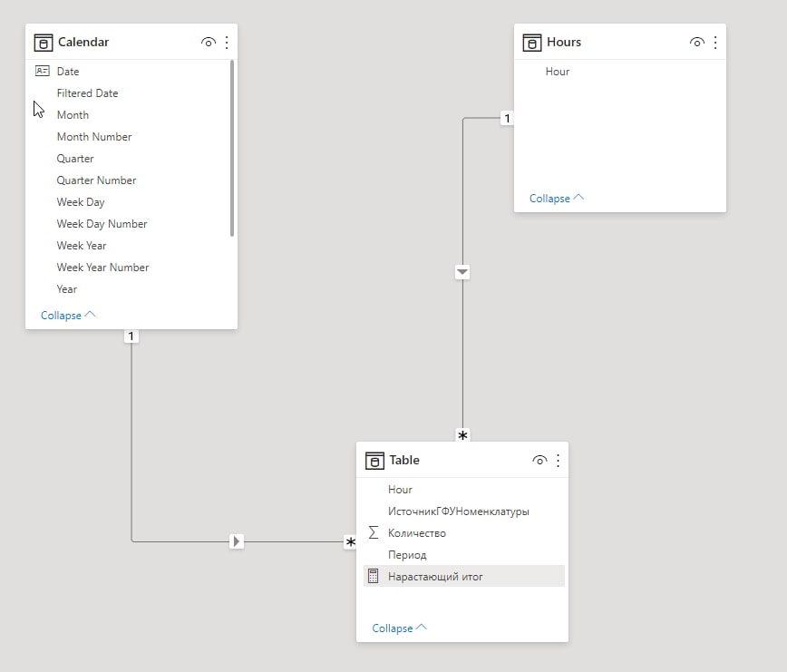Open more options menu for Hours
Screen dimensions: 787x672
pos(715,43)
